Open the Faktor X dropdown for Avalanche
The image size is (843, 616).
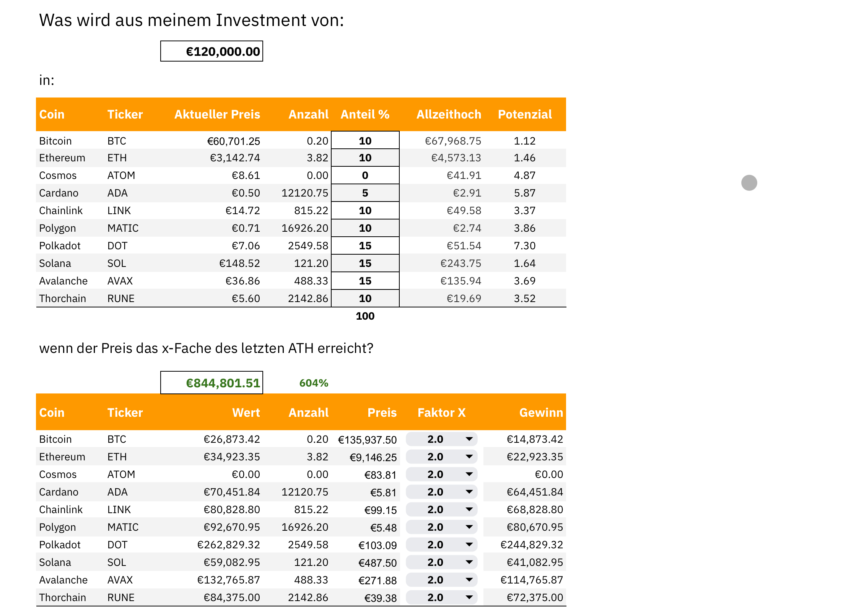coord(442,580)
